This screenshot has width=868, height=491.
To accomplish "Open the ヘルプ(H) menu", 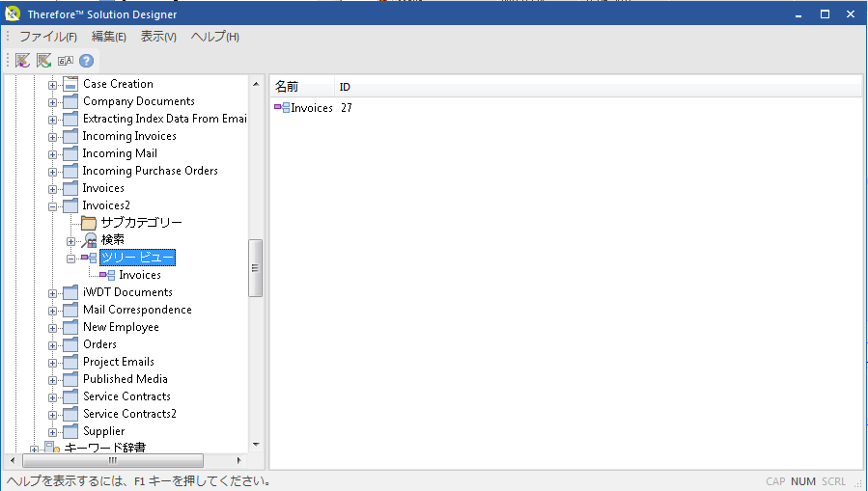I will [x=214, y=37].
